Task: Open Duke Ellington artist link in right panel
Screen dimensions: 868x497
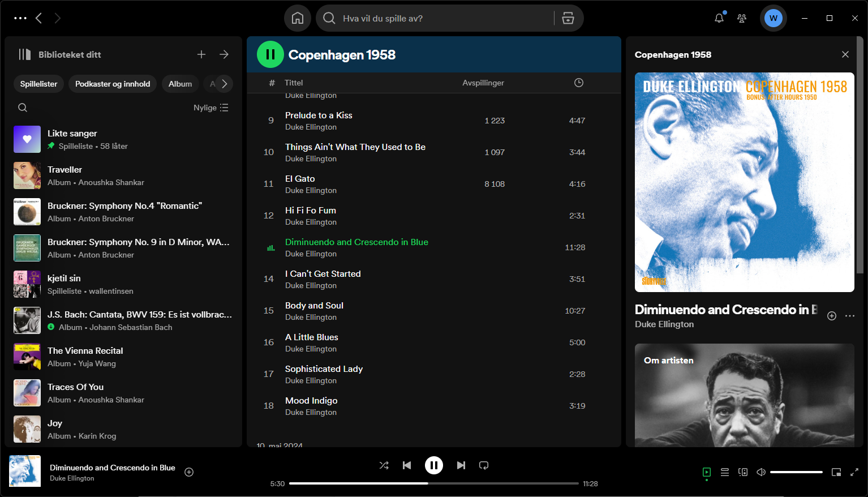Action: click(x=664, y=324)
